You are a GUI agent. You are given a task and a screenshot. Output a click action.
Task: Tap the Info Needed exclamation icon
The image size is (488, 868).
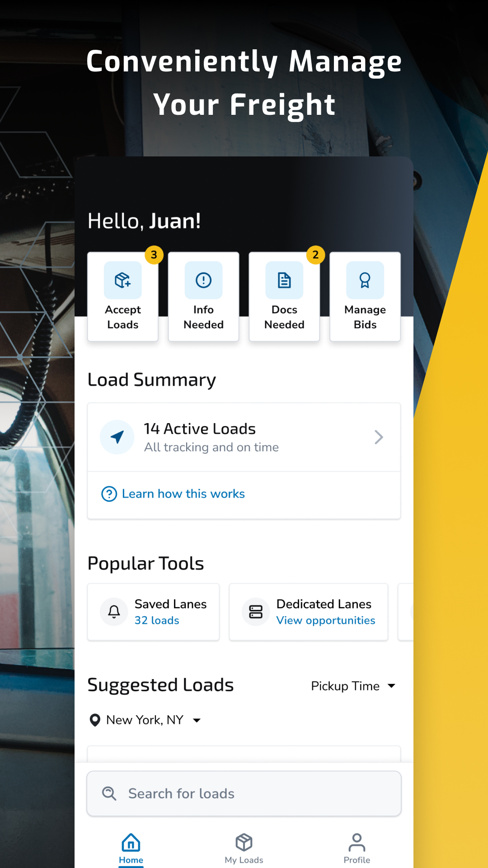[x=203, y=280]
